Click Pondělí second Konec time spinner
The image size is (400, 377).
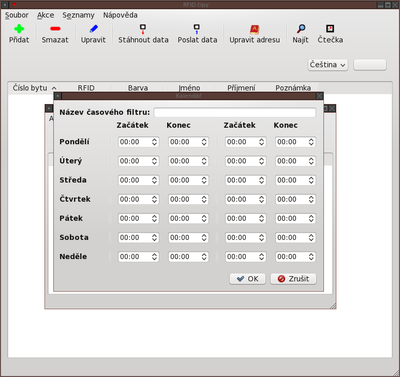pos(295,142)
